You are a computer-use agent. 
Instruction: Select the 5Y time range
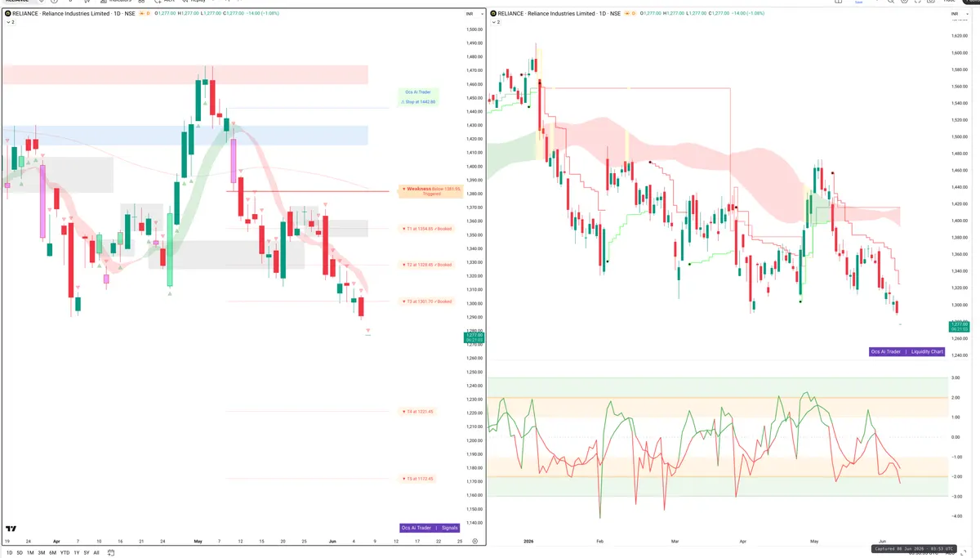86,553
